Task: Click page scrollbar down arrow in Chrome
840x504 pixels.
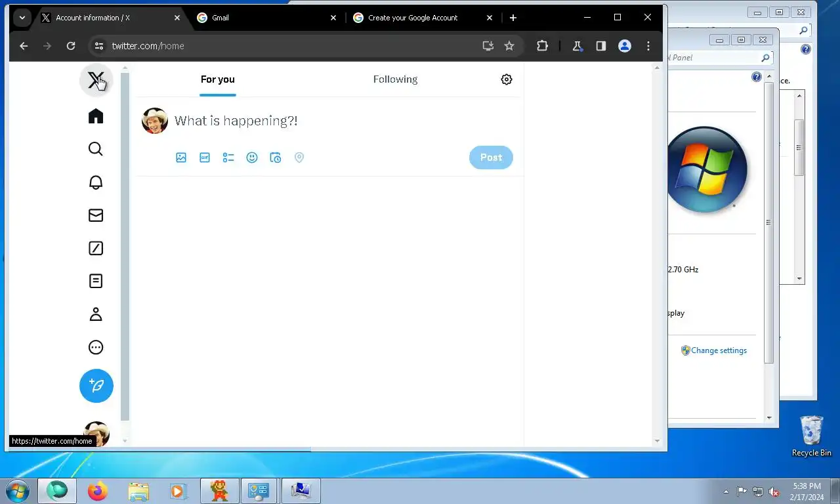Action: (x=658, y=441)
